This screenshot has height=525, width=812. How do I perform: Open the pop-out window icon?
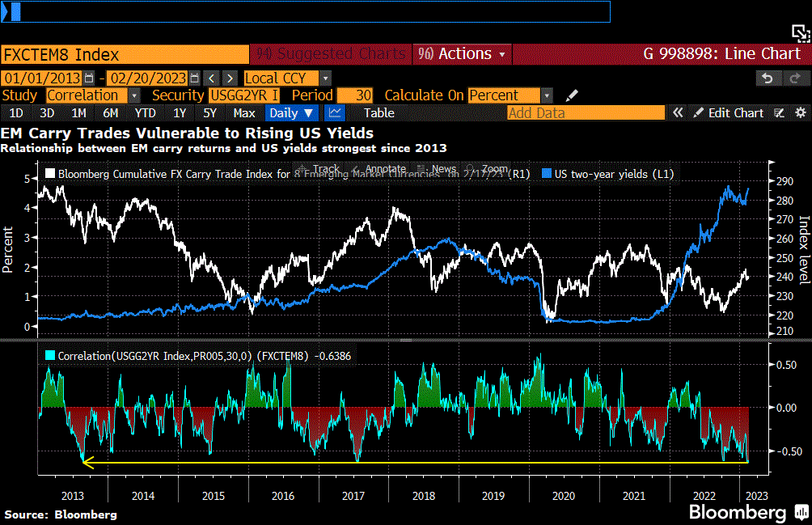click(801, 34)
